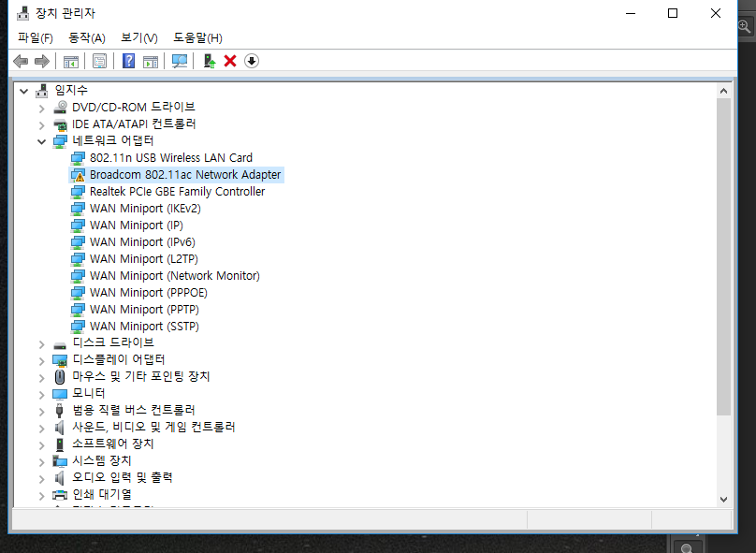Open the Properties toolbar icon
The height and width of the screenshot is (553, 756).
tap(100, 61)
